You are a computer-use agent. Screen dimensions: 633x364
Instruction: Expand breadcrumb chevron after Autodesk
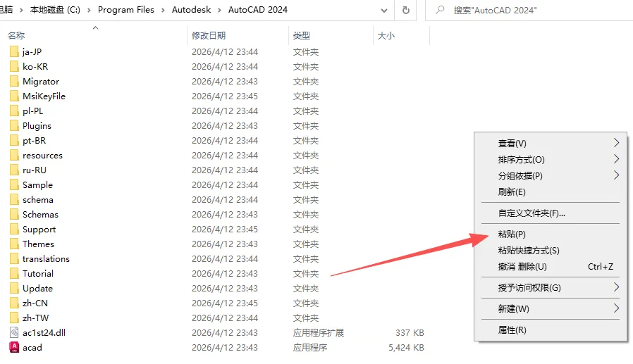[220, 10]
